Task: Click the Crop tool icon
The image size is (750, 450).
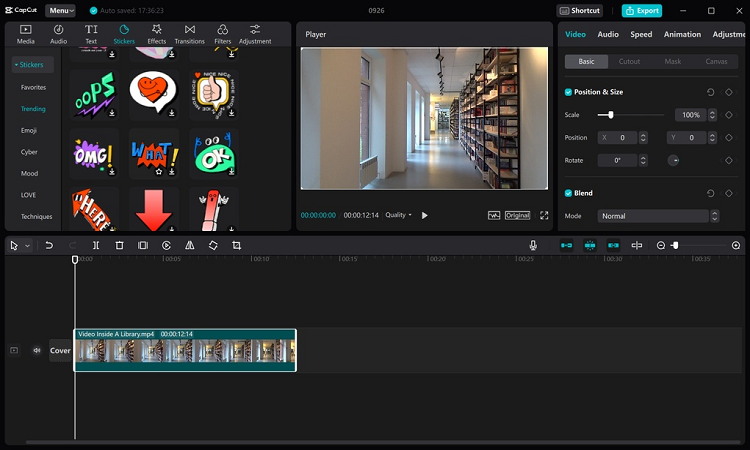Action: pos(237,245)
